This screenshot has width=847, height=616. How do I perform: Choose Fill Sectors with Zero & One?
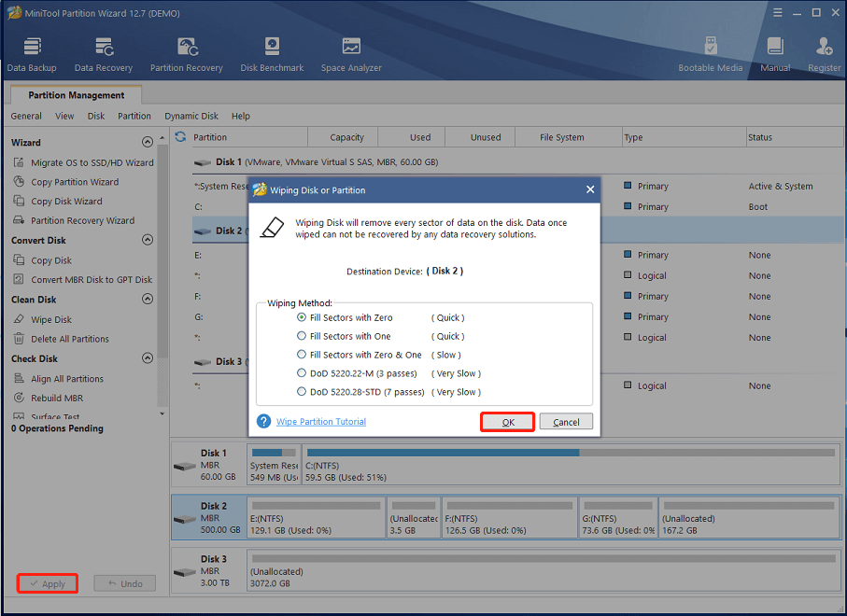coord(302,355)
